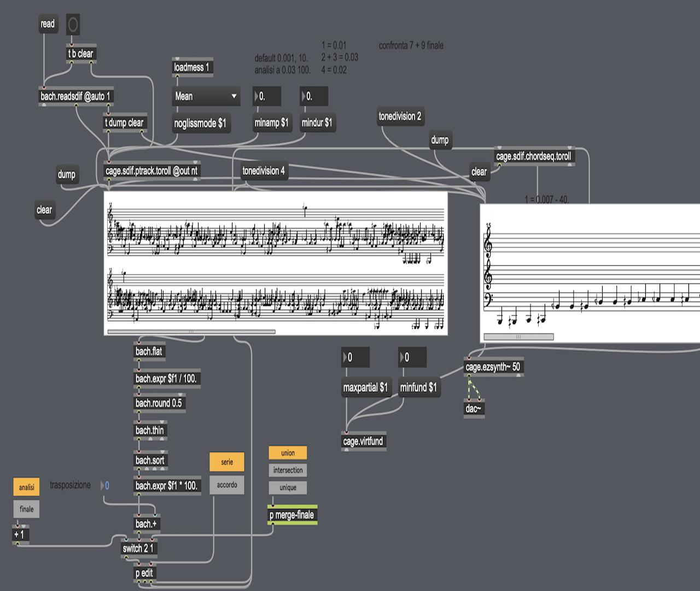This screenshot has height=591, width=700.
Task: Click the number box above minamp $1
Action: point(267,96)
